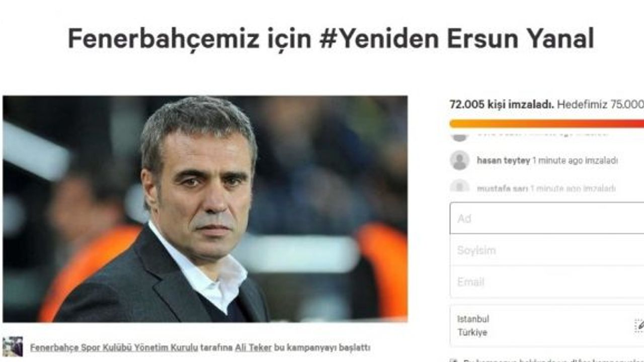Click the Istanbul Türkiye location box
The image size is (644, 362).
pyautogui.click(x=547, y=325)
